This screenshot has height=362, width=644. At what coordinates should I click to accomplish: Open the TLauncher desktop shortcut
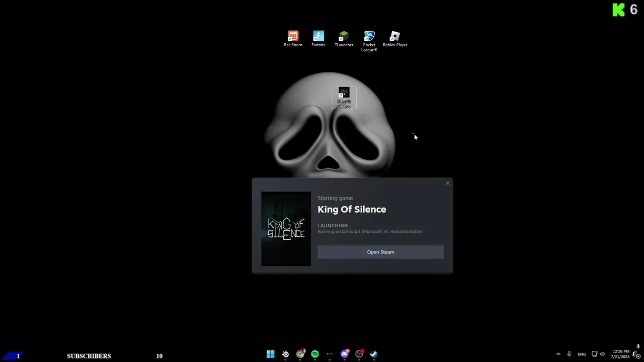coord(344,39)
